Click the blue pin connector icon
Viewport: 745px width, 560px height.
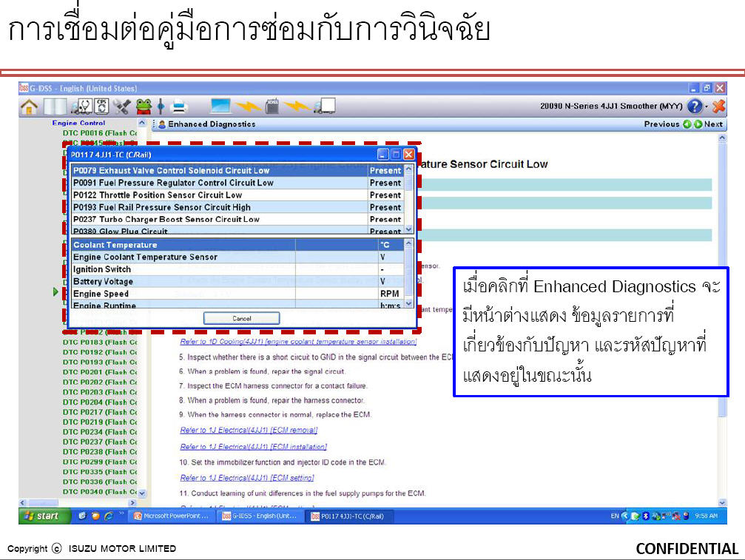[161, 107]
